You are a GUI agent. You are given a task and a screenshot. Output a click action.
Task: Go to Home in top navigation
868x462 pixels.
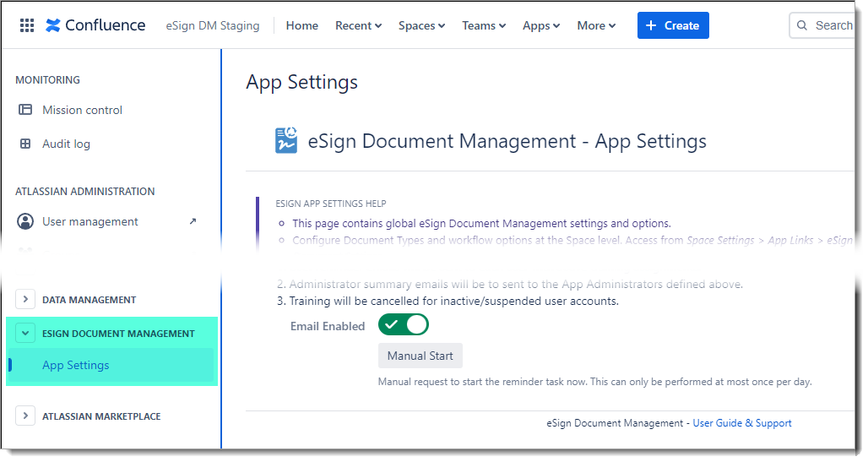click(301, 25)
